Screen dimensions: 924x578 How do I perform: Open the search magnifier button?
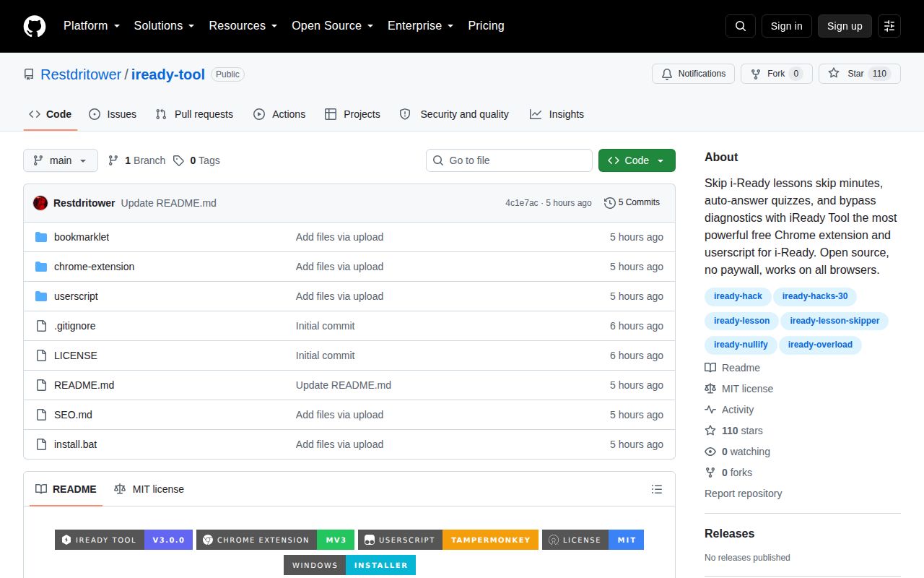pos(741,26)
